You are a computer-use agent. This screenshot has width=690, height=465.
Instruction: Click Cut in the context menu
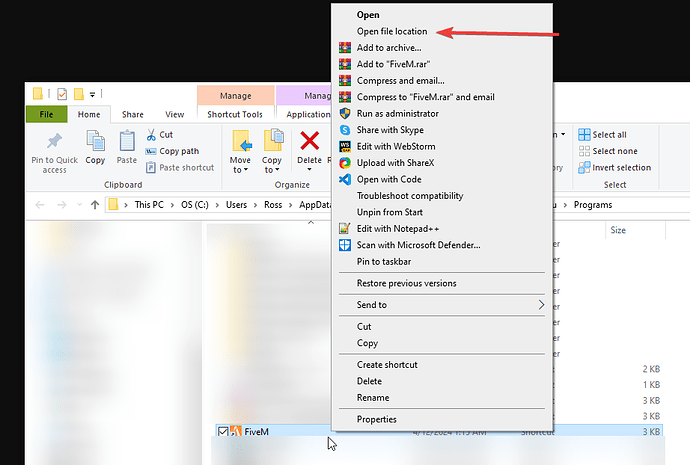(364, 326)
